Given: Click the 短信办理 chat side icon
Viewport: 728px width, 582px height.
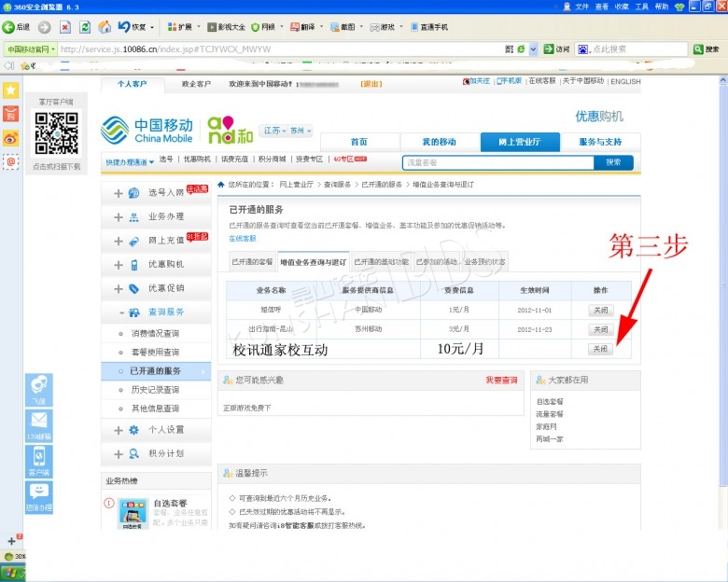Looking at the screenshot, I should click(x=39, y=496).
